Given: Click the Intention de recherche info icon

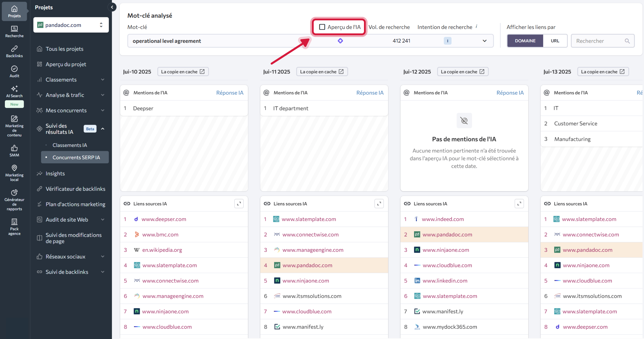Looking at the screenshot, I should coord(476,26).
